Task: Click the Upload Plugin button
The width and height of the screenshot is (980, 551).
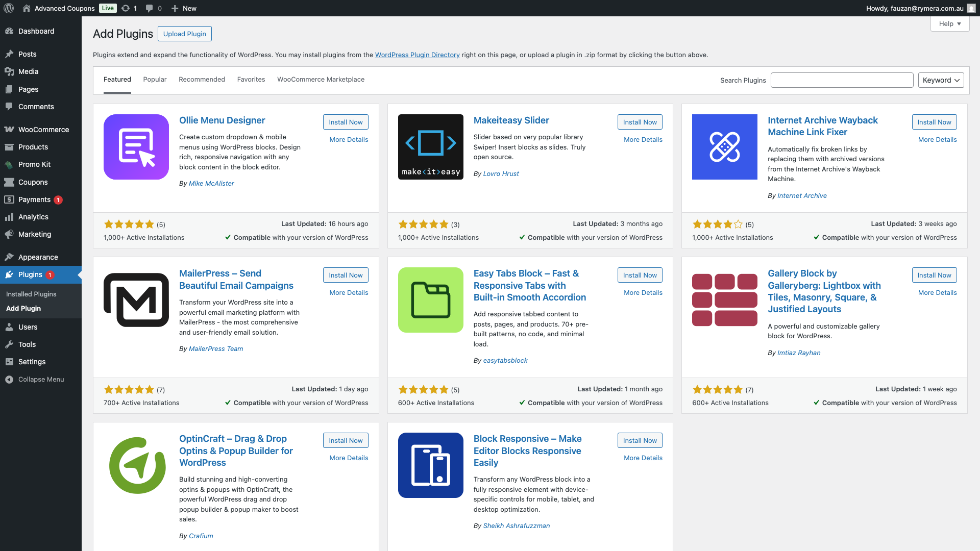Action: click(185, 34)
